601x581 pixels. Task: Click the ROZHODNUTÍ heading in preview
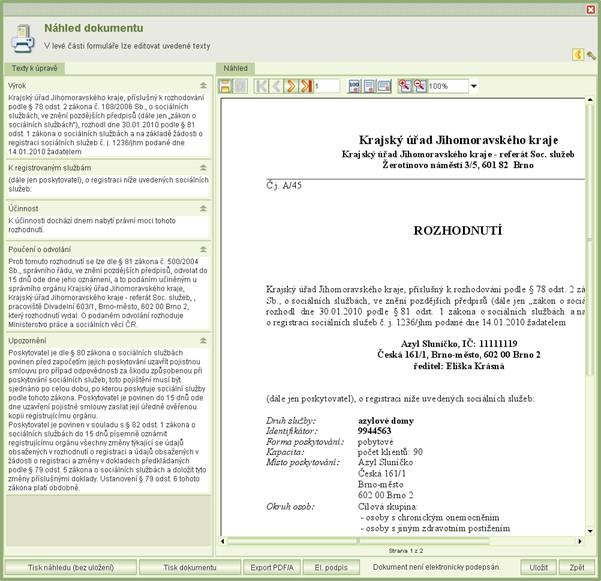[x=458, y=231]
